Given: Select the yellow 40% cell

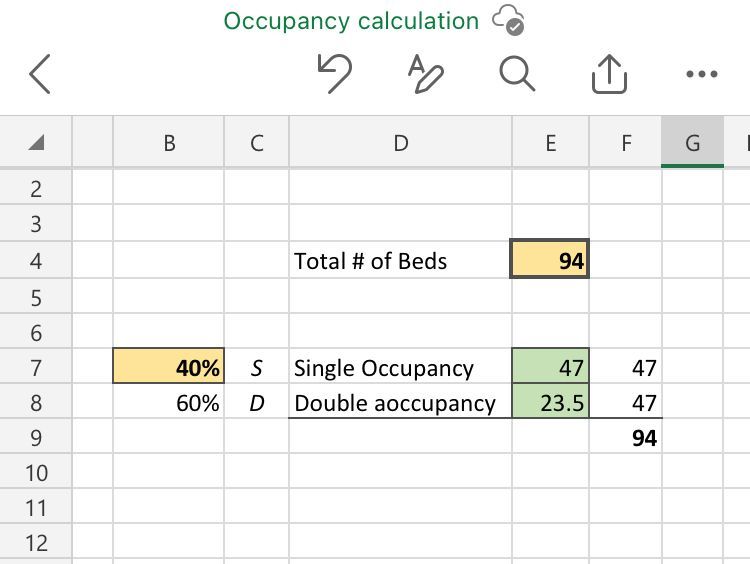Looking at the screenshot, I should [x=169, y=368].
